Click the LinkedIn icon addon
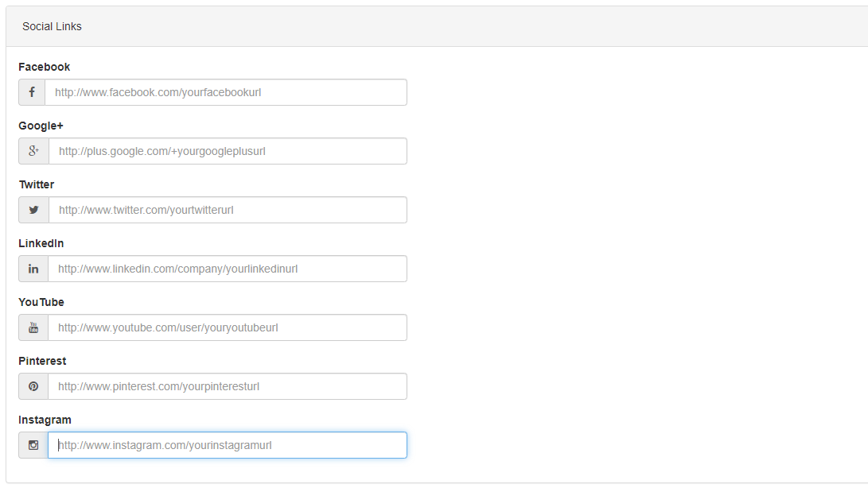This screenshot has width=868, height=488. [33, 269]
